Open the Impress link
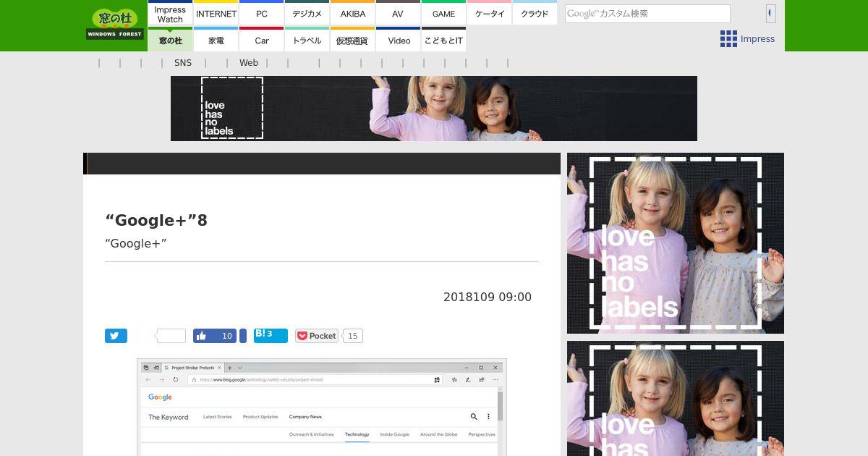Viewport: 868px width, 456px height. [757, 39]
